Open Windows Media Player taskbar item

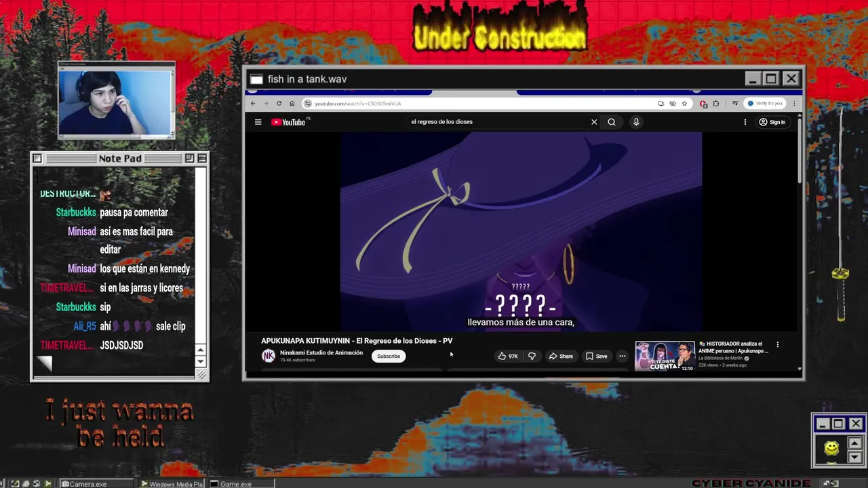click(172, 484)
